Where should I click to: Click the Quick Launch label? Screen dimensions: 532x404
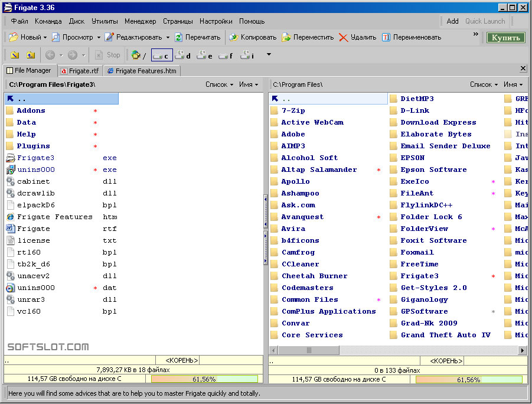(x=485, y=21)
